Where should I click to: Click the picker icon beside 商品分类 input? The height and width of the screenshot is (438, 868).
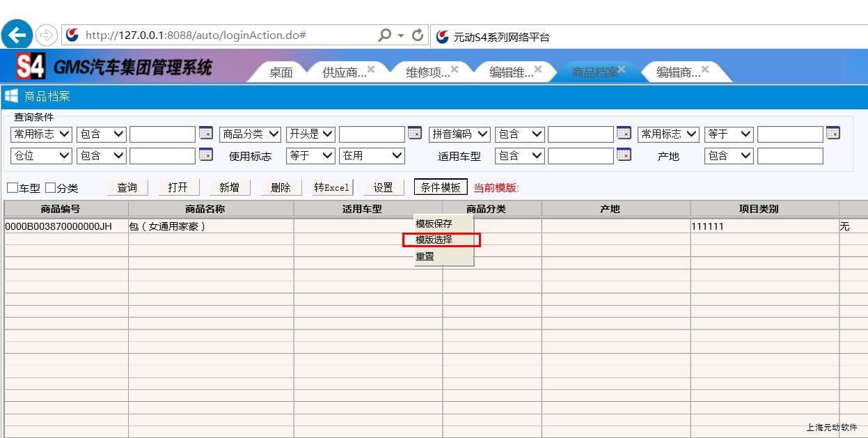coord(415,133)
